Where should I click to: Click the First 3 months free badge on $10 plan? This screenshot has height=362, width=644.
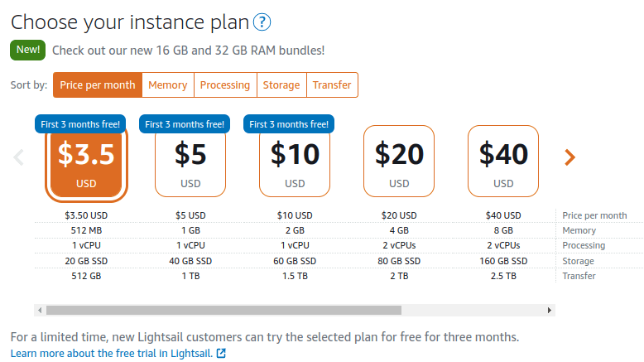click(289, 124)
